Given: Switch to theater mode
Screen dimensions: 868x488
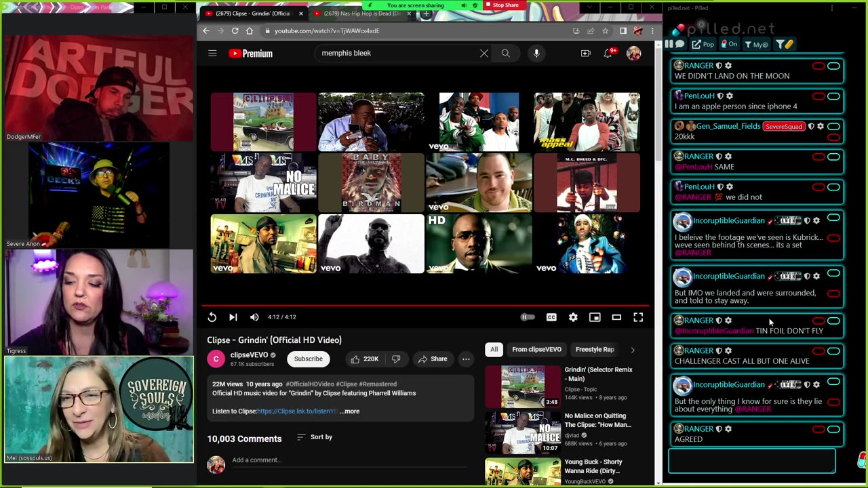Looking at the screenshot, I should (x=616, y=317).
